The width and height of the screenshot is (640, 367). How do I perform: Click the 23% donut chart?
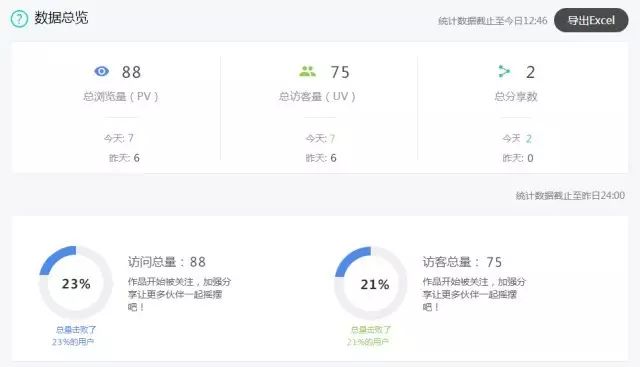76,282
